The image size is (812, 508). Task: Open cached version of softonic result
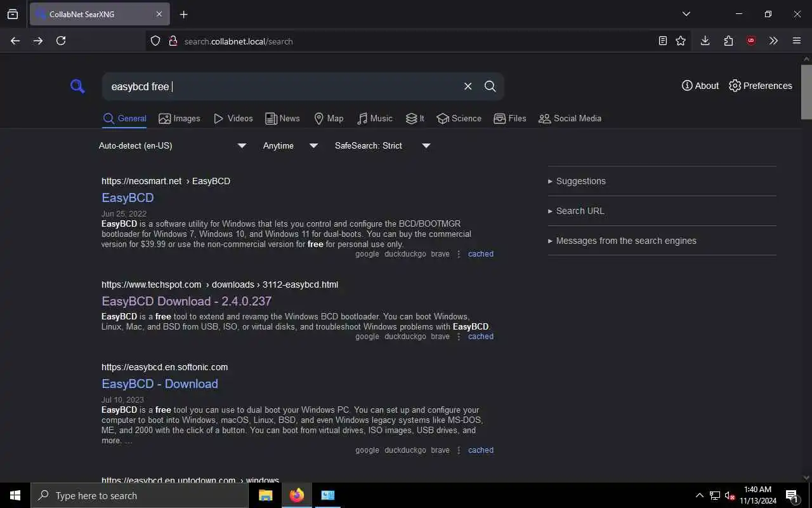tap(481, 450)
